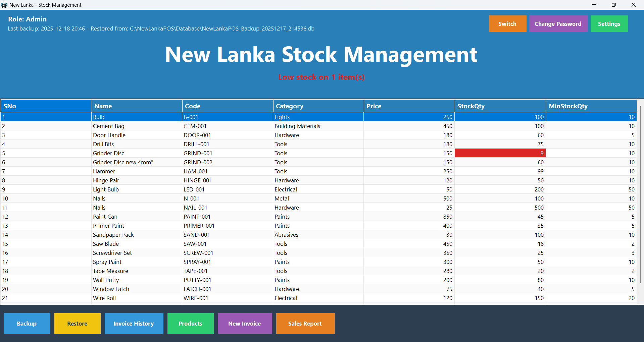
Task: Open the Products screen
Action: (x=190, y=324)
